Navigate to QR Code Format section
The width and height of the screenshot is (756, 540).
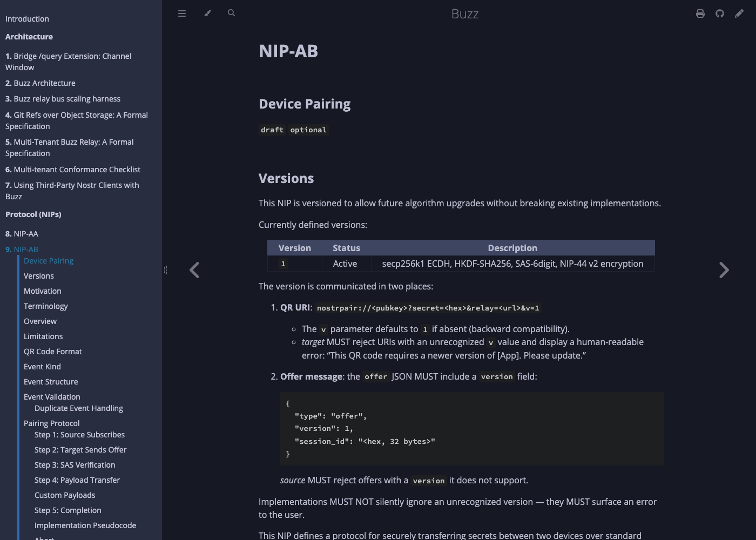tap(53, 352)
